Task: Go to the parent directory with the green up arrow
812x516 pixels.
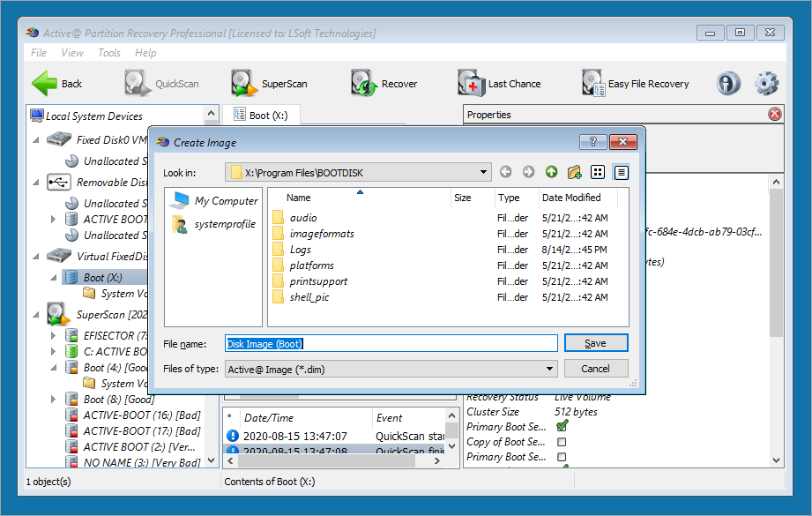Action: point(551,172)
